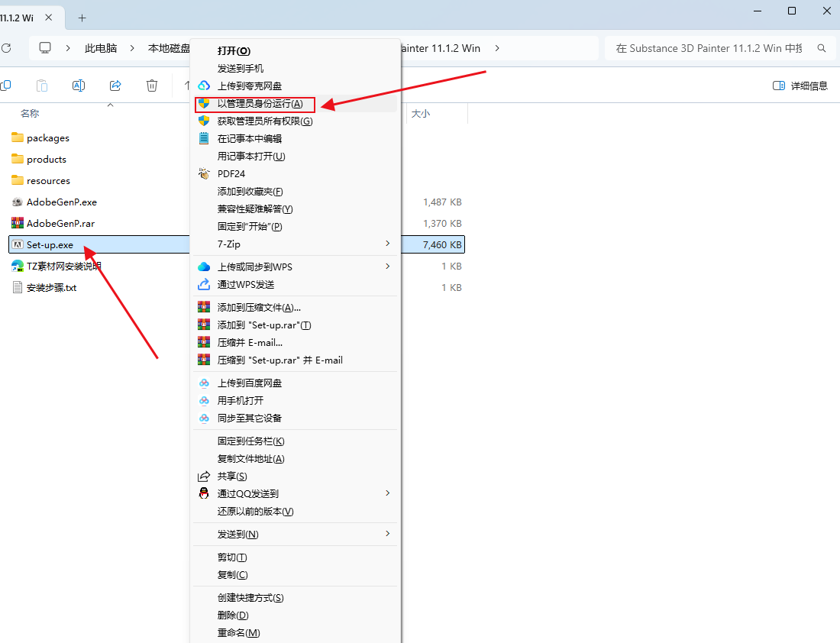Click the 名称 column header
This screenshot has height=643, width=840.
(x=30, y=114)
